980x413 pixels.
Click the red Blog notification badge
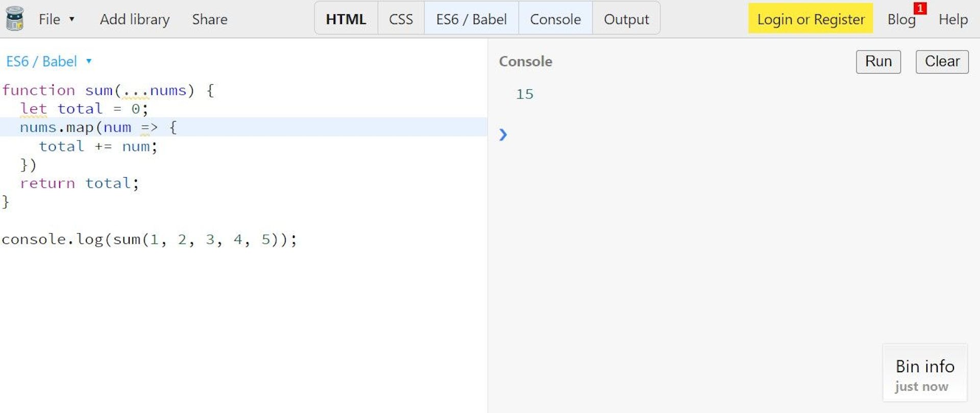pyautogui.click(x=920, y=9)
